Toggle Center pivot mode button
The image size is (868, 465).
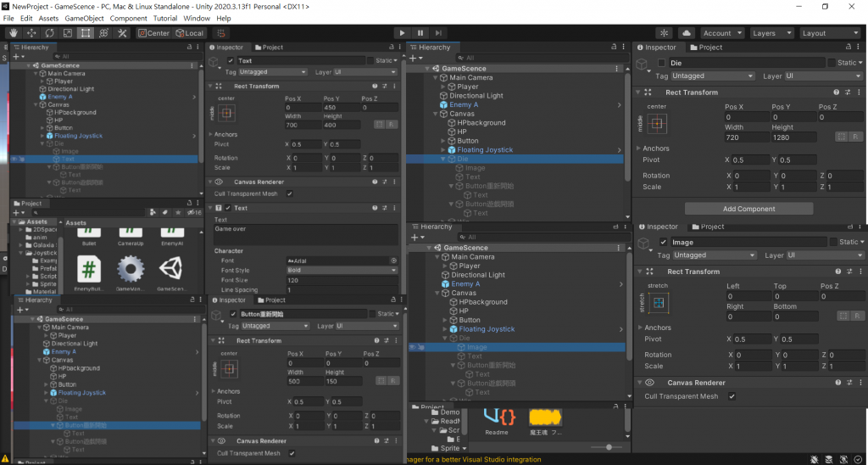point(154,33)
